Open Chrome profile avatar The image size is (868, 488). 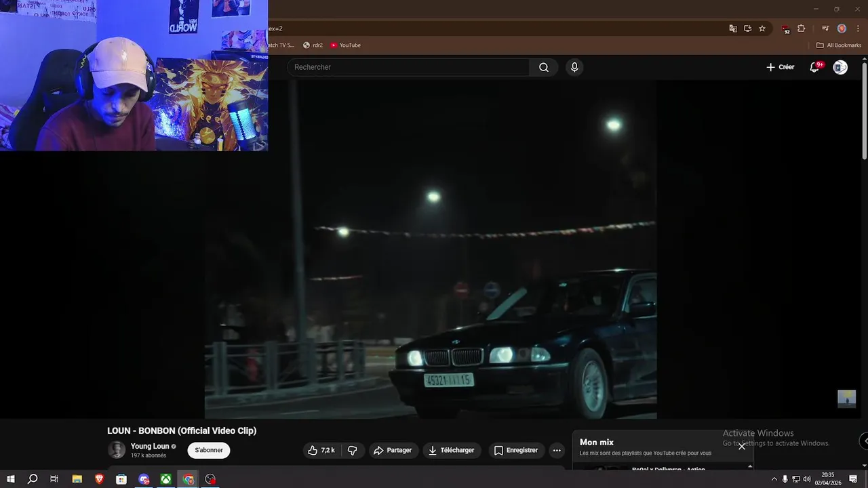coord(842,28)
